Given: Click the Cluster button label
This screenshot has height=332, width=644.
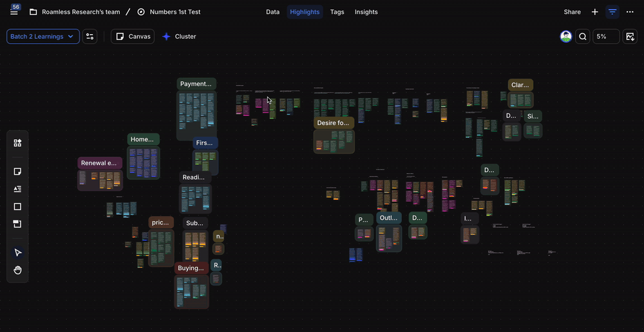Looking at the screenshot, I should point(185,37).
